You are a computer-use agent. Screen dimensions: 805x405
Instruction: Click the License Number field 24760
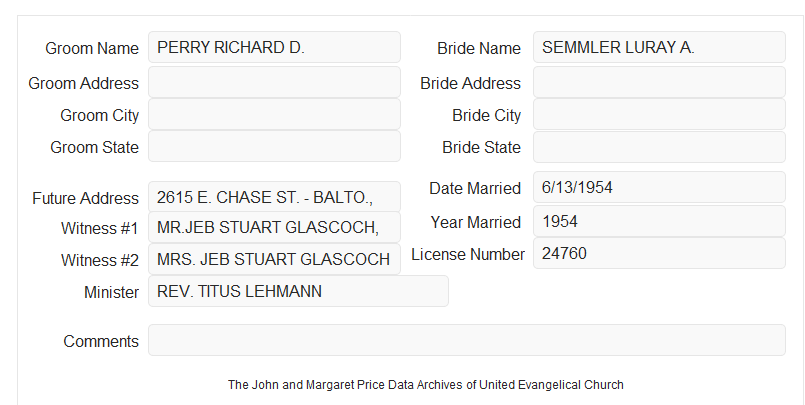pos(659,253)
